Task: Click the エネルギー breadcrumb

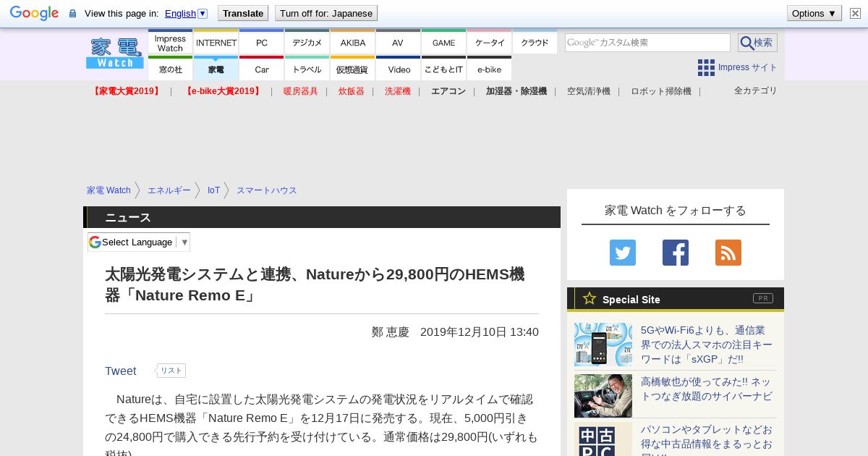Action: [169, 190]
